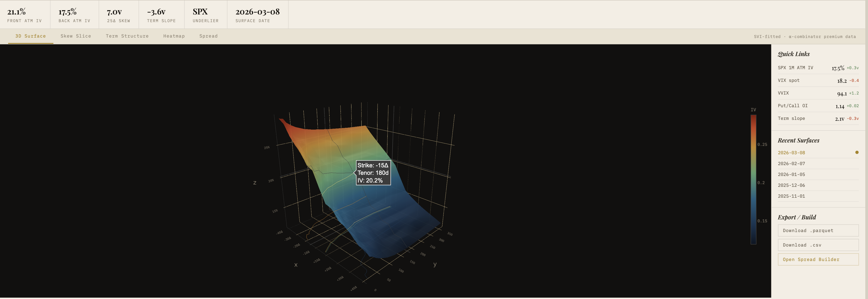Viewport: 868px width, 299px height.
Task: Click the Download .parquet button
Action: coord(818,231)
